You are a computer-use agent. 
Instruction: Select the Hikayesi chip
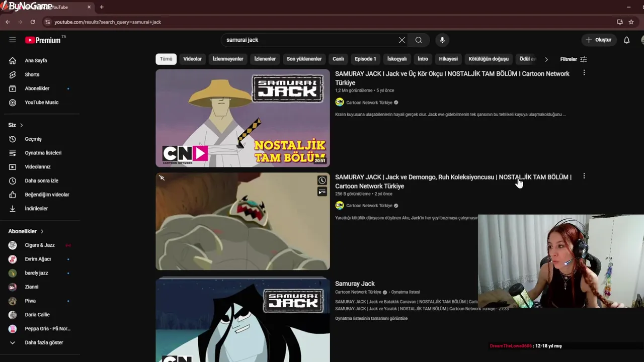point(448,59)
